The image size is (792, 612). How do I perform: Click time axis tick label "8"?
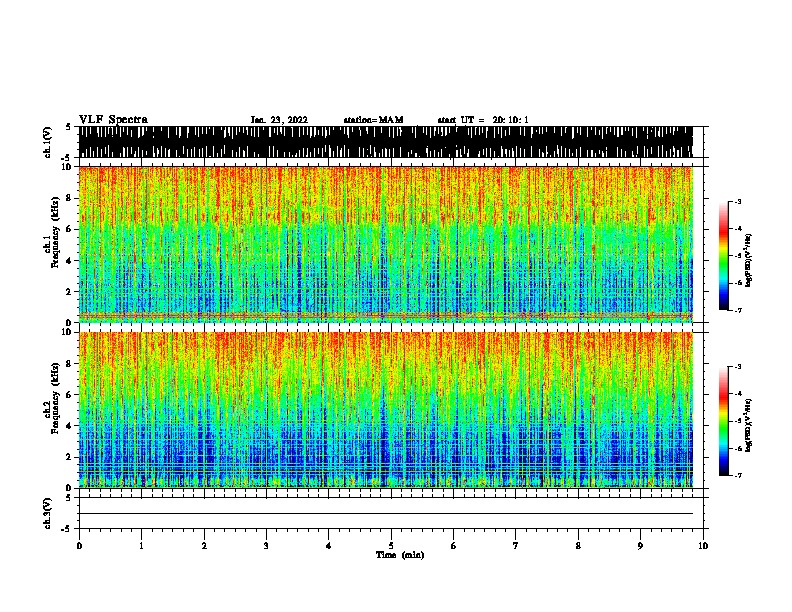click(578, 546)
